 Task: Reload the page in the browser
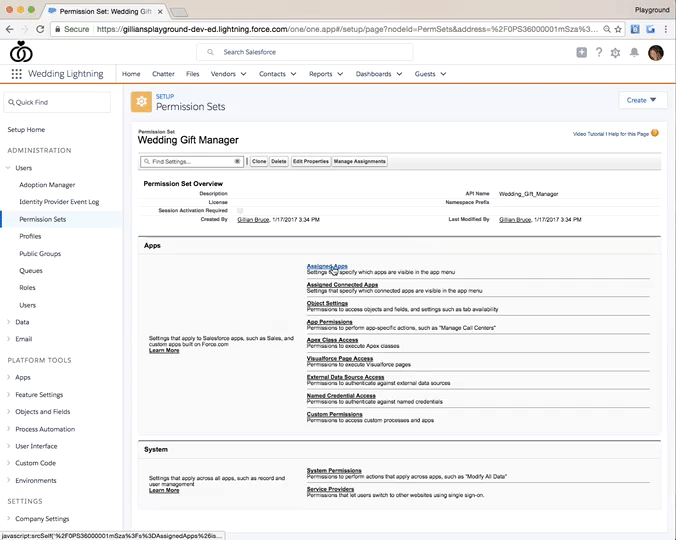pyautogui.click(x=40, y=29)
